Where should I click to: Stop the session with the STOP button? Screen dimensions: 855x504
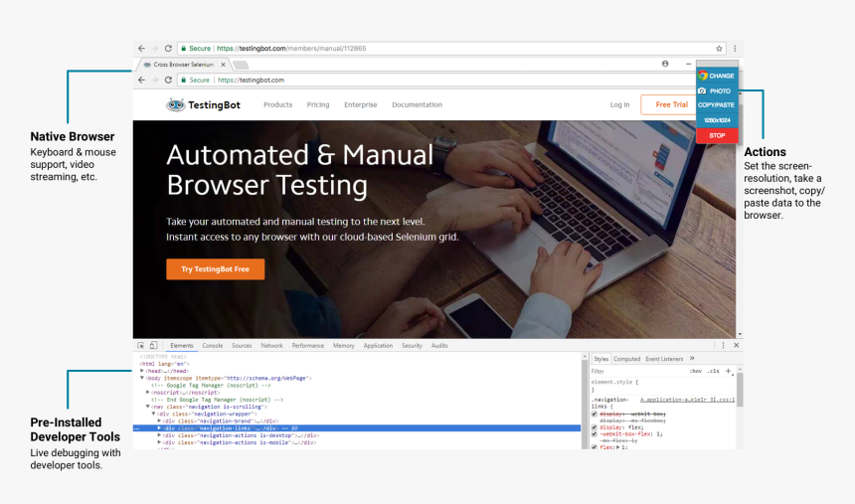click(717, 135)
